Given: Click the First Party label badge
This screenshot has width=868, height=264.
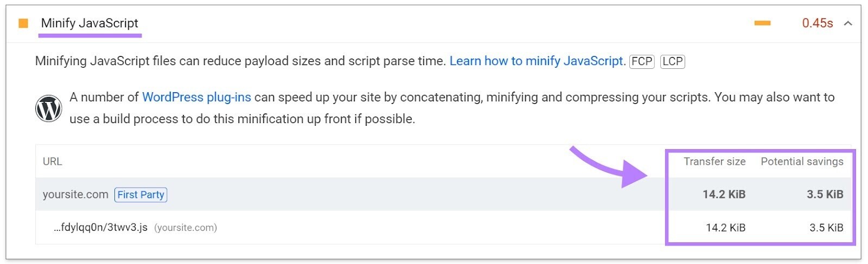Looking at the screenshot, I should (141, 195).
